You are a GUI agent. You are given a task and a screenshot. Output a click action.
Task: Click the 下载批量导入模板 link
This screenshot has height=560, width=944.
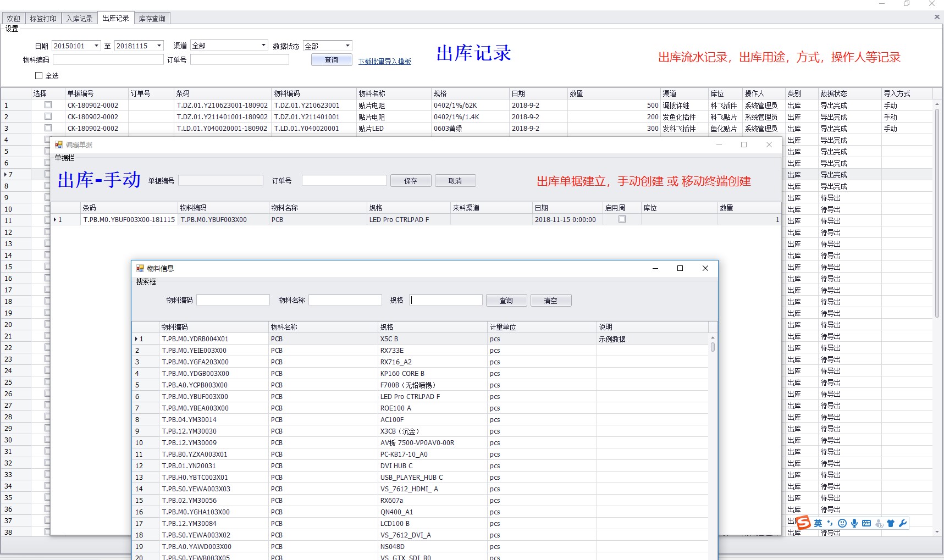[x=384, y=62]
